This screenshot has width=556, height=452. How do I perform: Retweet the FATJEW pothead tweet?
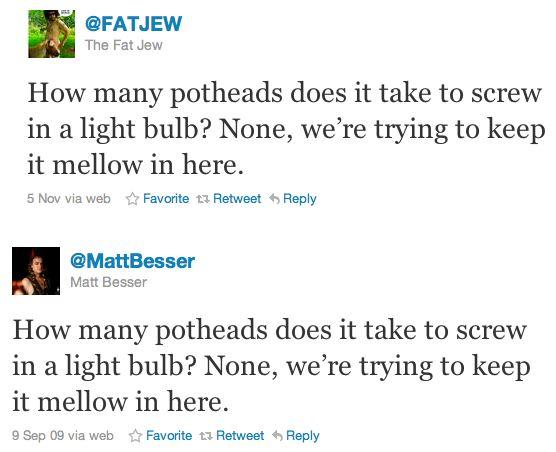pos(229,199)
